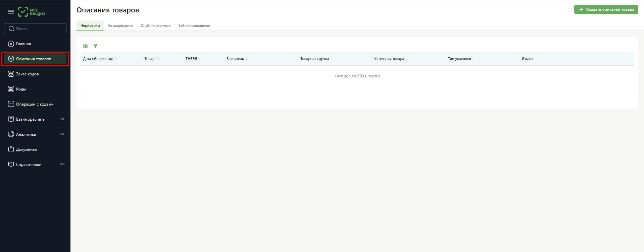Sort table by Заявитель column
The image size is (644, 252).
tap(235, 59)
